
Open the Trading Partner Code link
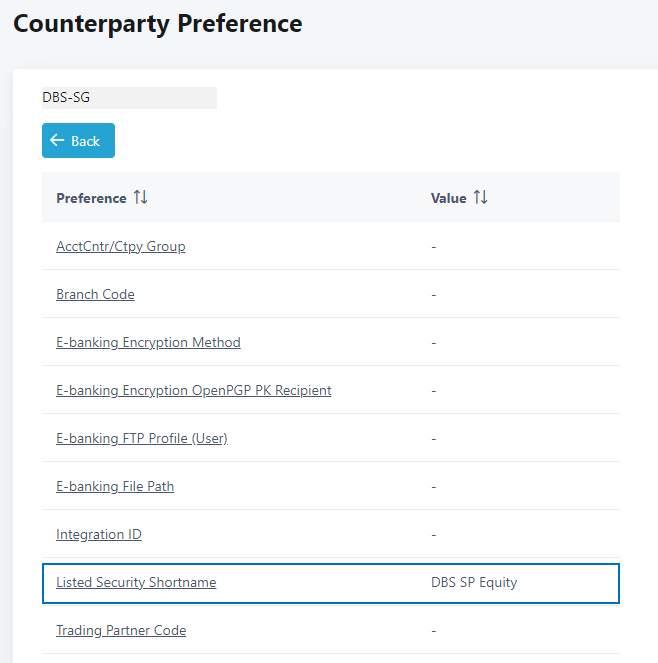pos(121,630)
